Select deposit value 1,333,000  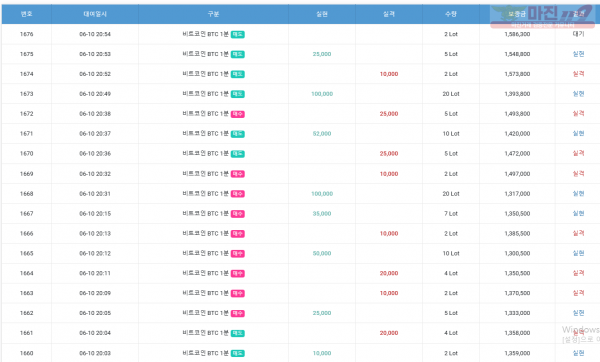click(x=517, y=313)
